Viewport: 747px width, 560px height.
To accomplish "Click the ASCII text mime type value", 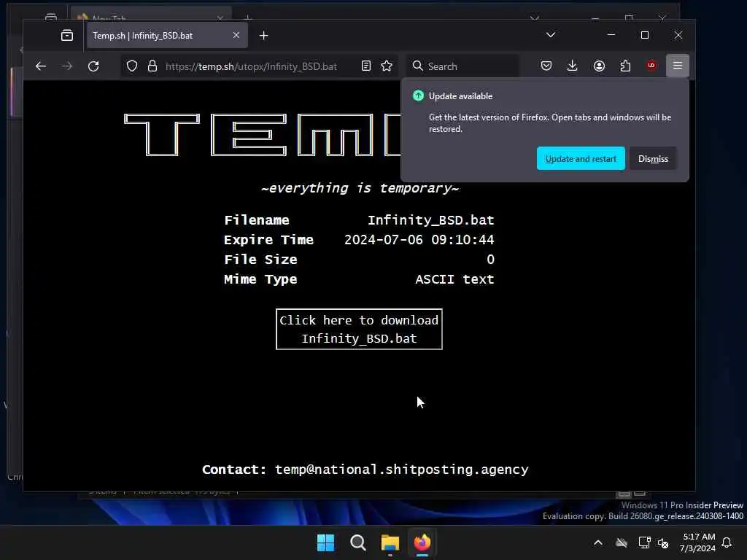I will tap(454, 279).
